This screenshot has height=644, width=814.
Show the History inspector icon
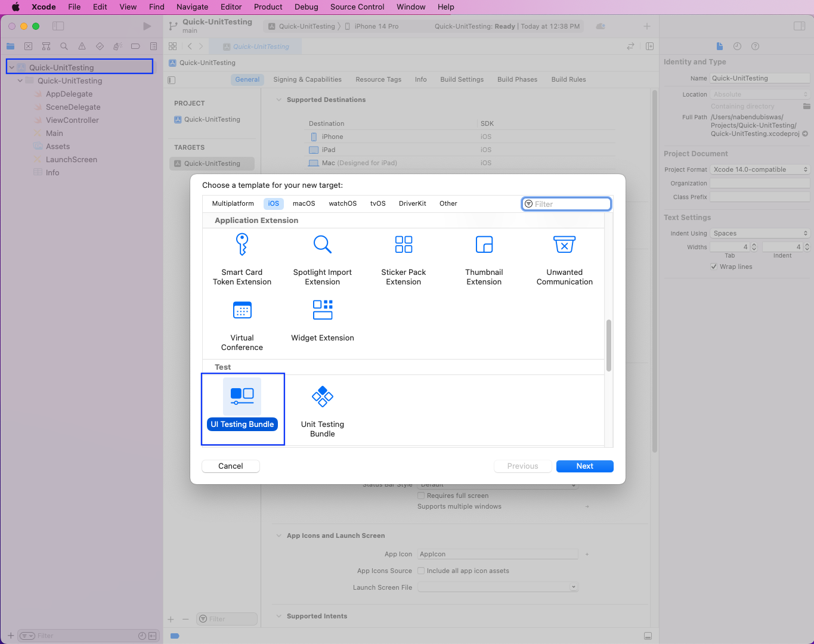coord(737,47)
